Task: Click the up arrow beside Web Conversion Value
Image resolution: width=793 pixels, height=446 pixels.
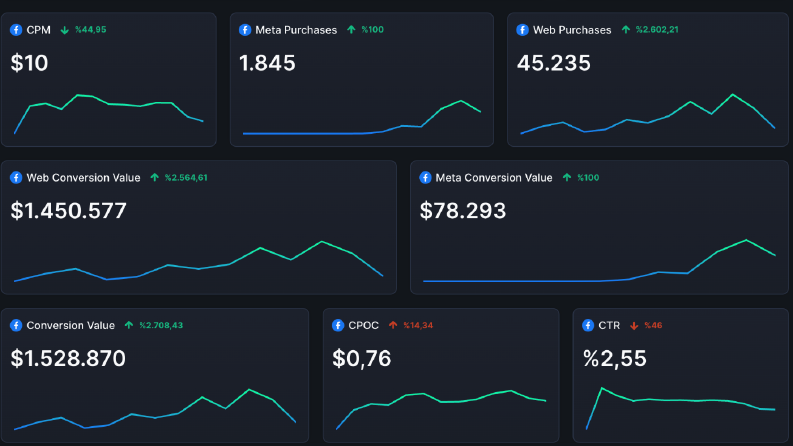Action: 154,177
